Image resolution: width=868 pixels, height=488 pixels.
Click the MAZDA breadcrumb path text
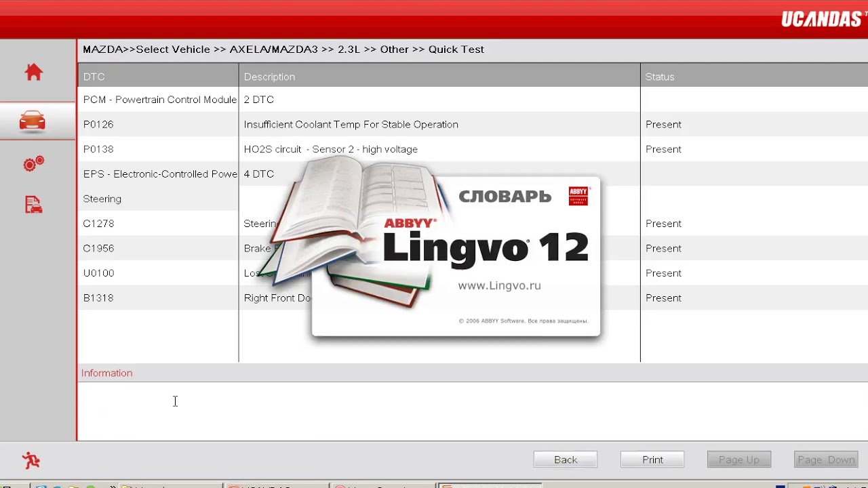coord(283,49)
